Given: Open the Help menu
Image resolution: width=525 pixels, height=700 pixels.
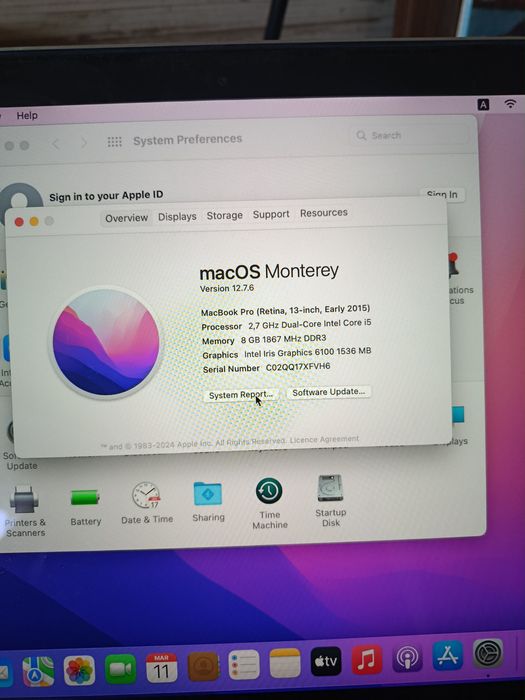Looking at the screenshot, I should click(x=27, y=116).
